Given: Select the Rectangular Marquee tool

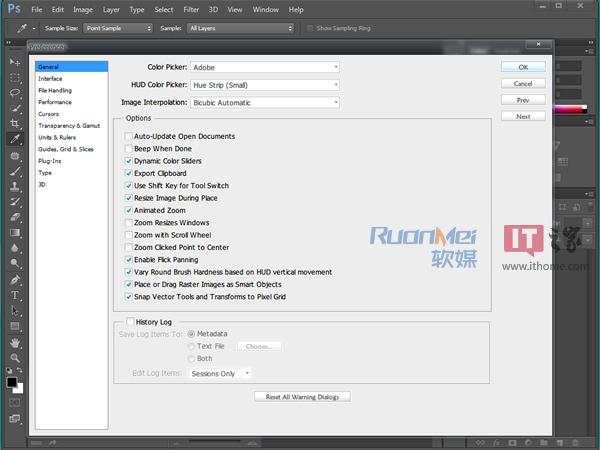Looking at the screenshot, I should [15, 78].
